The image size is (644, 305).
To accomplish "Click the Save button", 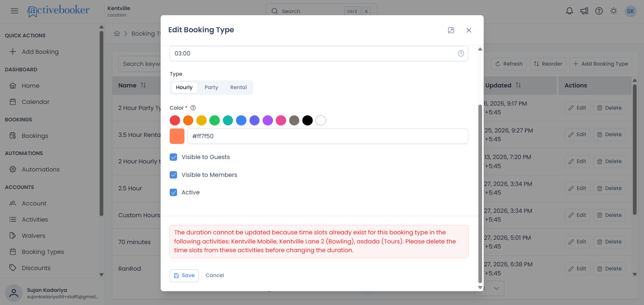I will [x=184, y=275].
